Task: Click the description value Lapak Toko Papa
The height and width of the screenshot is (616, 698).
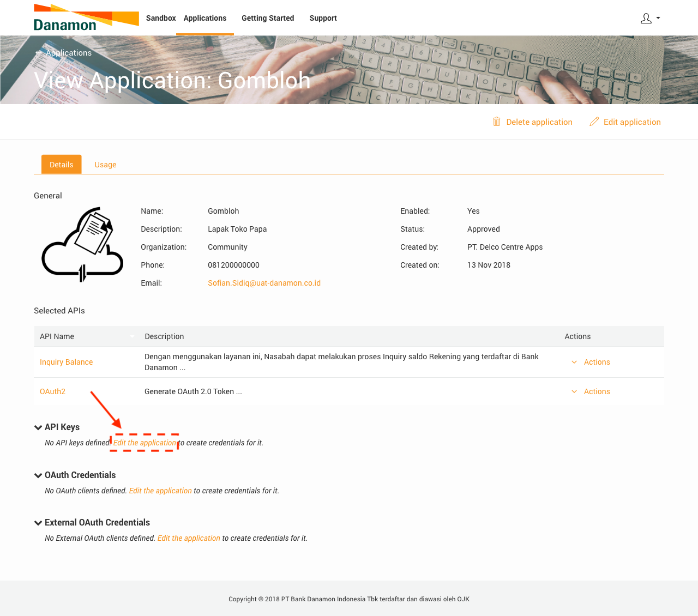Action: [237, 229]
